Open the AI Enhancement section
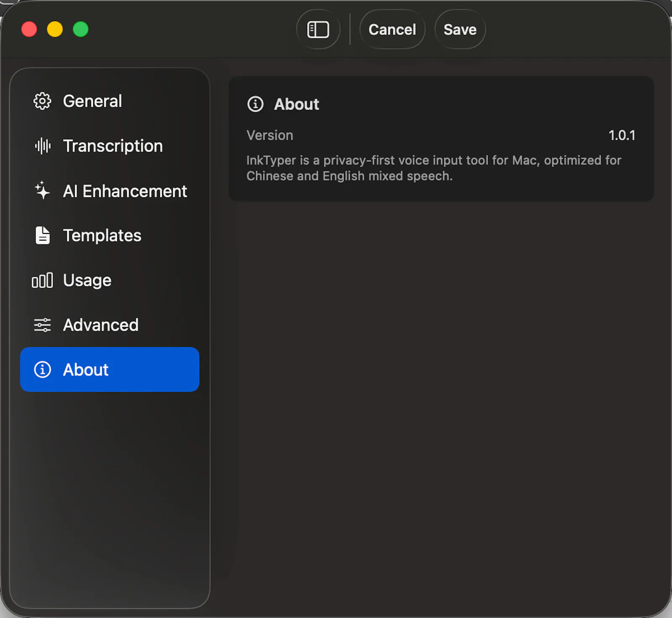Viewport: 672px width, 618px height. [110, 191]
